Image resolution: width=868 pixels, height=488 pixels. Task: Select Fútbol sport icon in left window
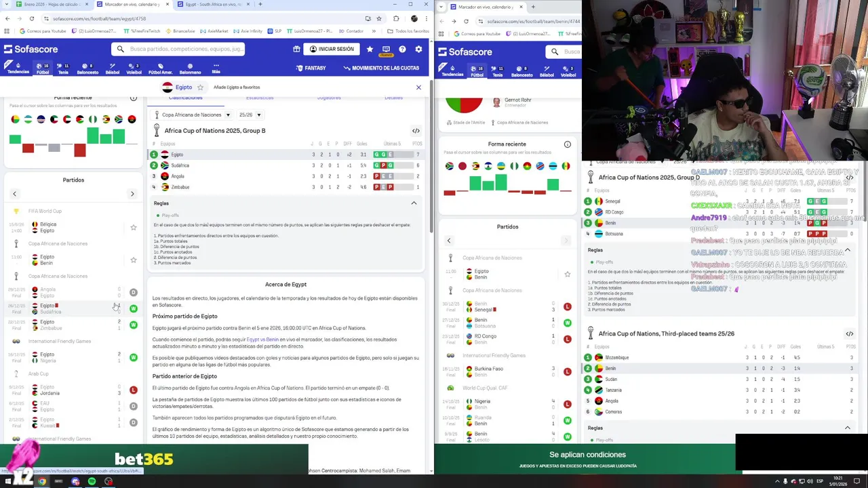coord(42,68)
